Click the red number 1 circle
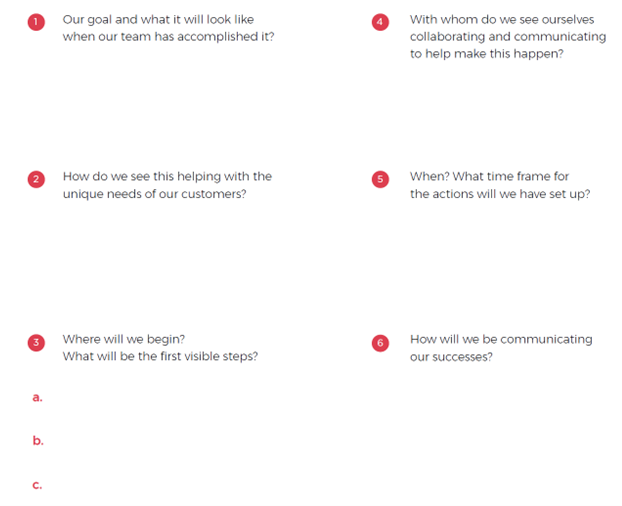Screen dimensions: 622x506 pos(36,22)
